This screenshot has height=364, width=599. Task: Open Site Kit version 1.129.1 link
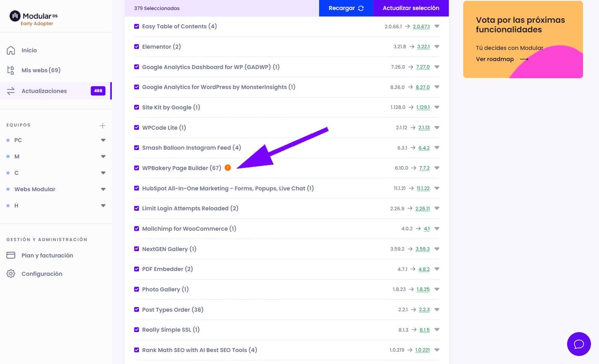(423, 107)
